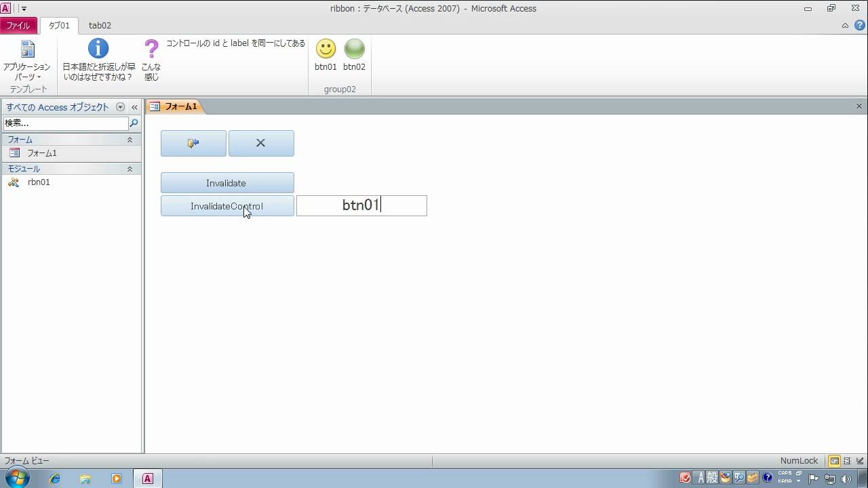Switch to Form View in status bar

point(835,461)
